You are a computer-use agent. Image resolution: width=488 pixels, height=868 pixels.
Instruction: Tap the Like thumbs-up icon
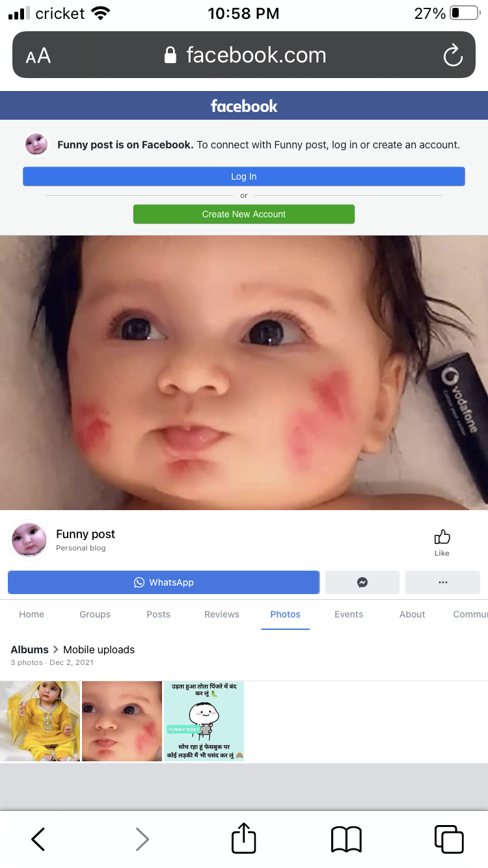click(x=442, y=537)
